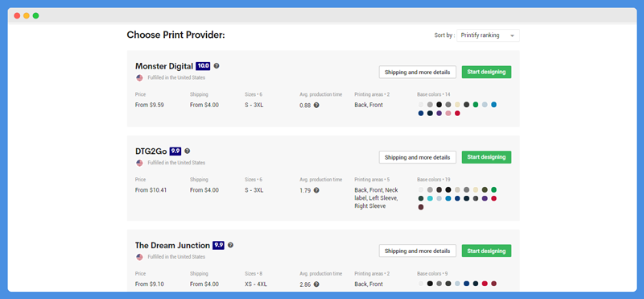
Task: Click the help icon next to 1.79 production time
Action: 316,190
